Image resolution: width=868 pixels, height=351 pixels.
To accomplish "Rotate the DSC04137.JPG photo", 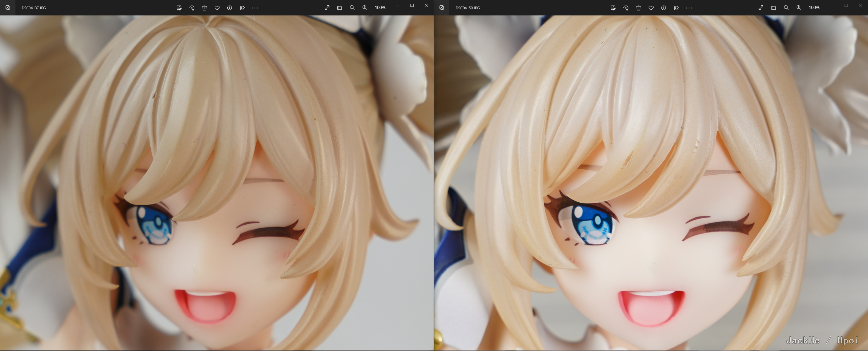I will tap(192, 8).
